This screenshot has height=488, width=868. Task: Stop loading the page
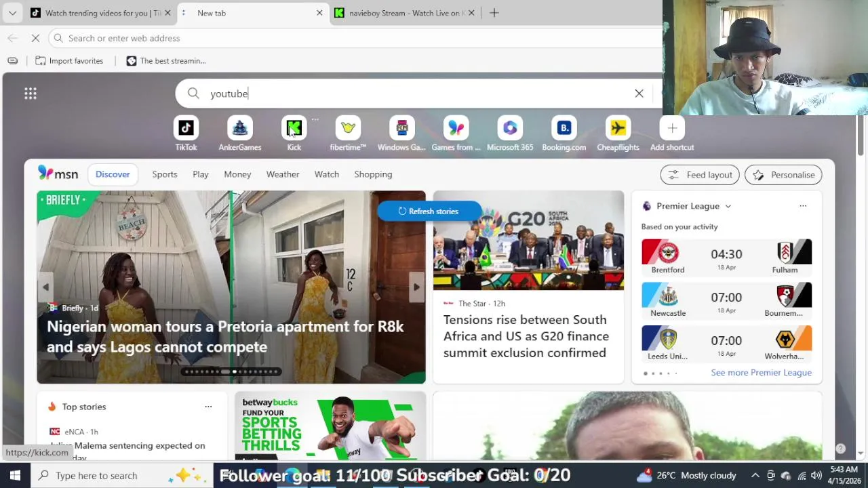coord(35,38)
